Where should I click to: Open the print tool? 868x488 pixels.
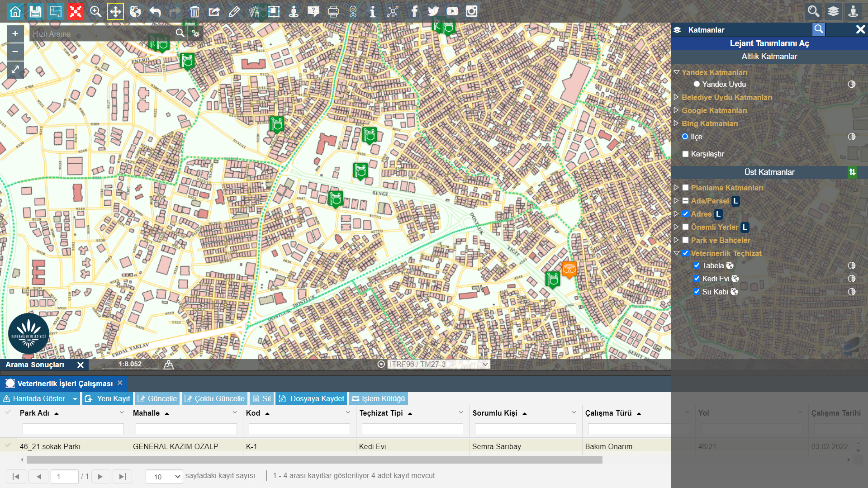[x=333, y=11]
